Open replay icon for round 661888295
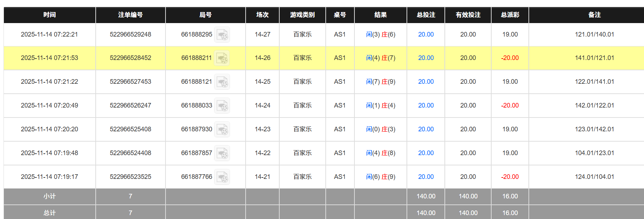Image resolution: width=644 pixels, height=219 pixels. [222, 35]
